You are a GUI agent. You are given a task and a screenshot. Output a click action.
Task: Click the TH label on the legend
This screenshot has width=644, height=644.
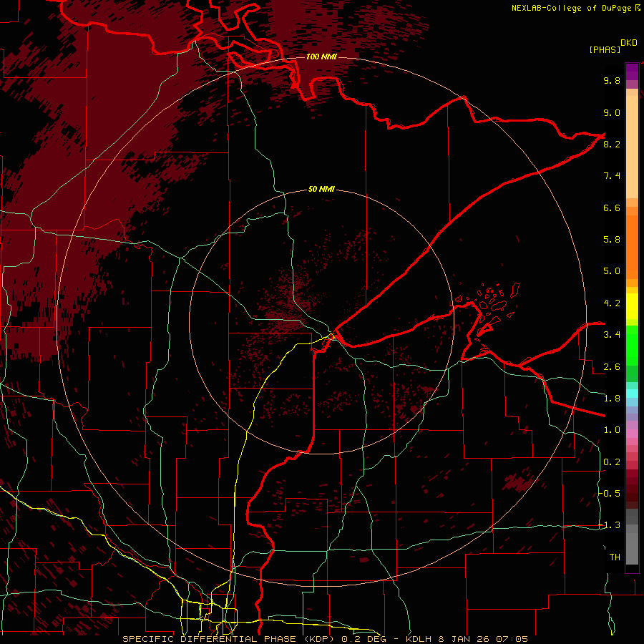point(615,557)
